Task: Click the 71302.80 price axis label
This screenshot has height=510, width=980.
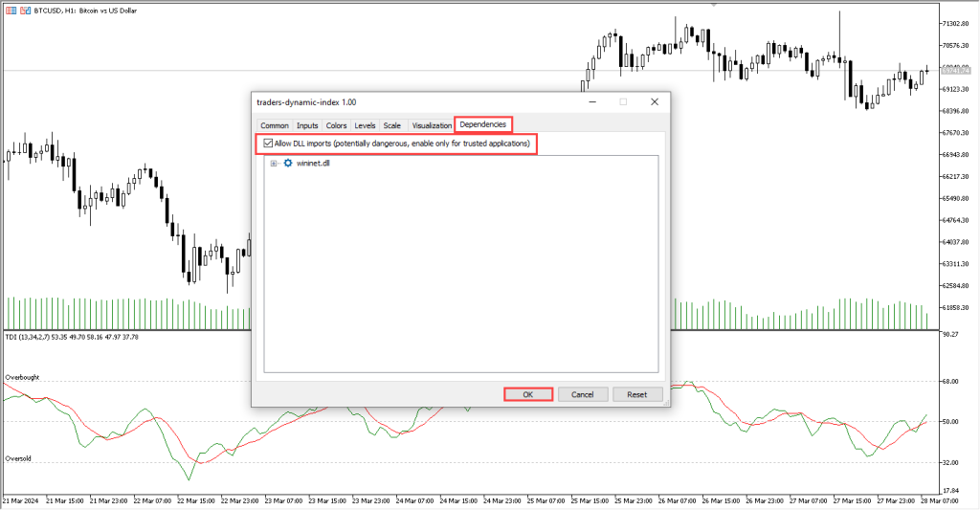Action: (955, 24)
